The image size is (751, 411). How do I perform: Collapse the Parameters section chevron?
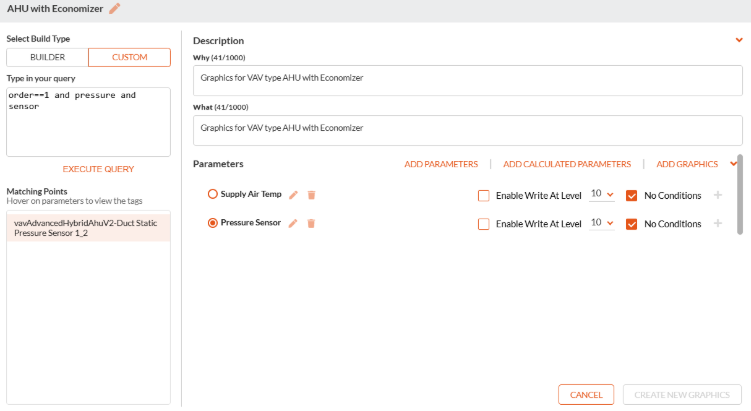[733, 164]
